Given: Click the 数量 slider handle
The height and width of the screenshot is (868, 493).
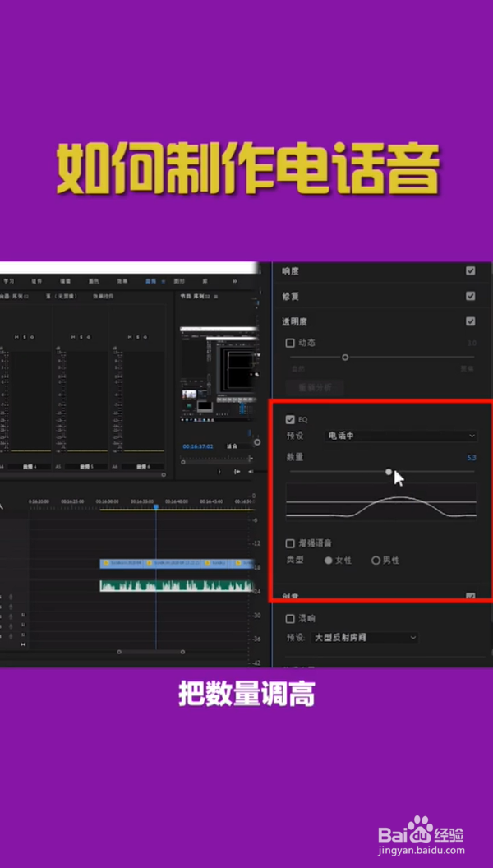Looking at the screenshot, I should (x=389, y=472).
